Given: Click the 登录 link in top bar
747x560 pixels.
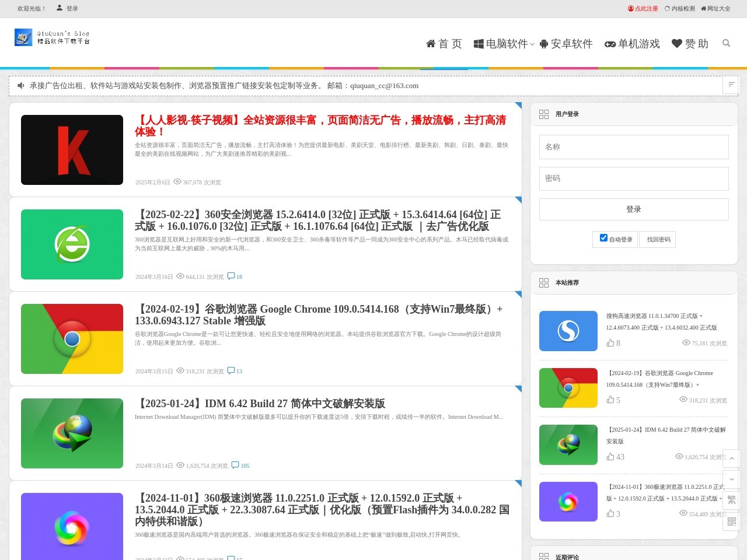Looking at the screenshot, I should [72, 9].
